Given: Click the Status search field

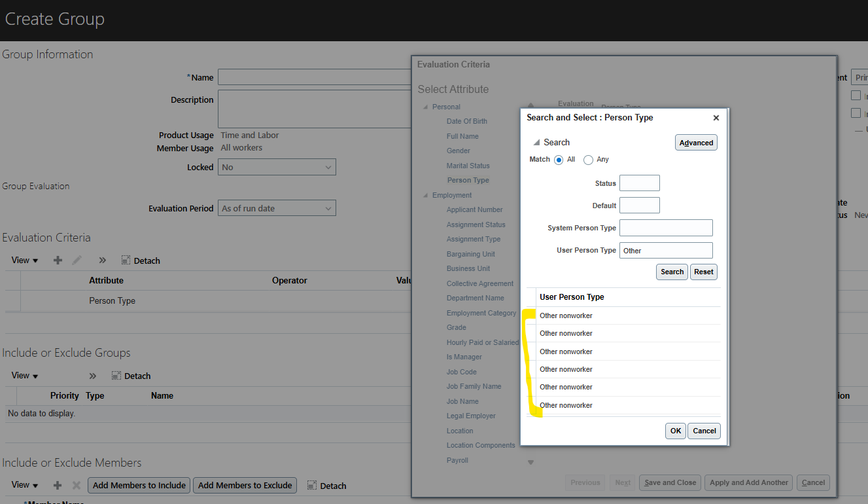Looking at the screenshot, I should click(x=640, y=183).
